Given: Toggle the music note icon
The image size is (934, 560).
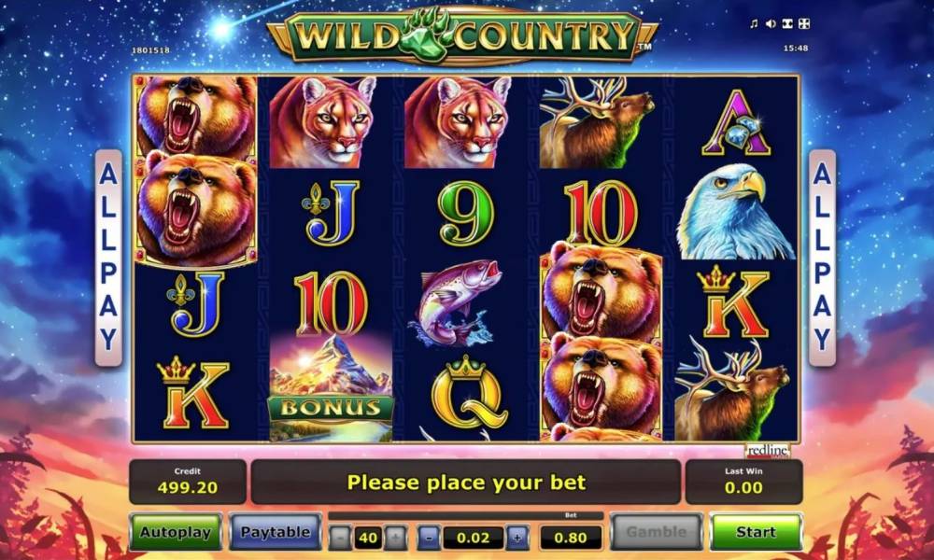Looking at the screenshot, I should coord(754,23).
